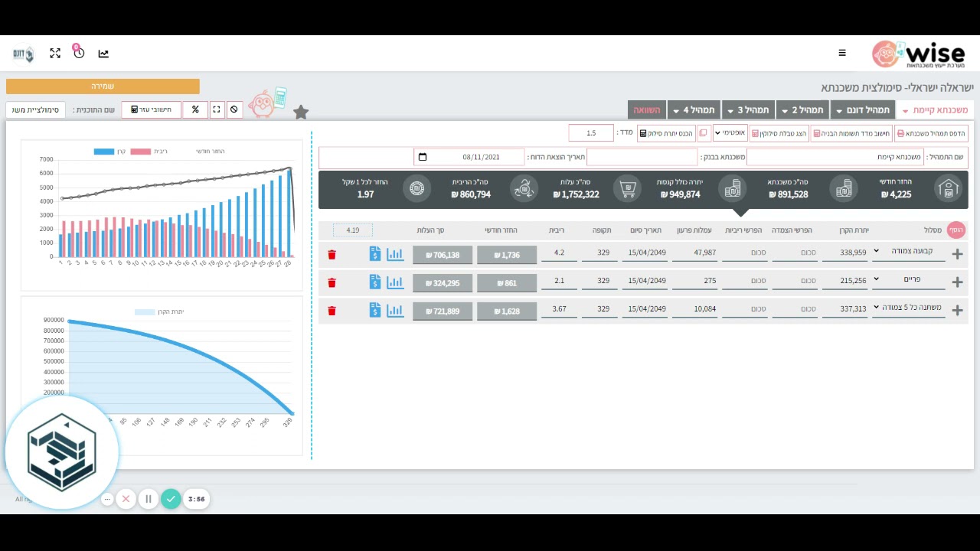The image size is (980, 551).
Task: Click the green checkmark recording button
Action: tap(171, 499)
